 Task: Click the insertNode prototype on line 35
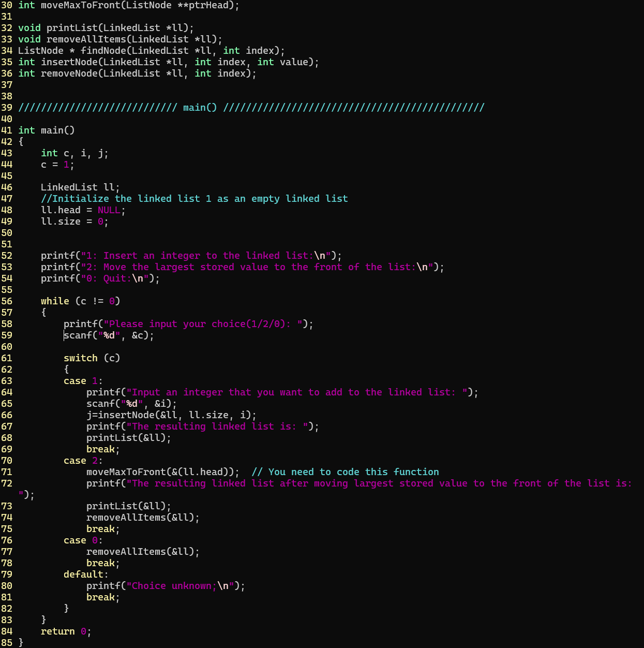tap(169, 62)
